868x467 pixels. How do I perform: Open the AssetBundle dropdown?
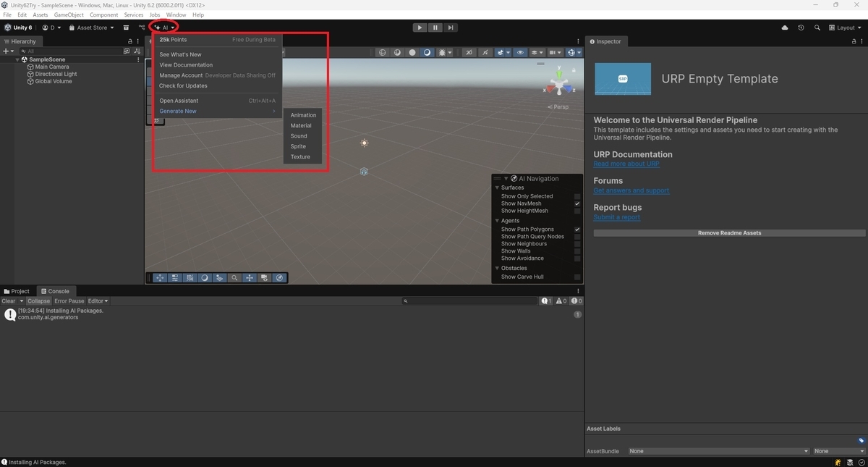(720, 451)
